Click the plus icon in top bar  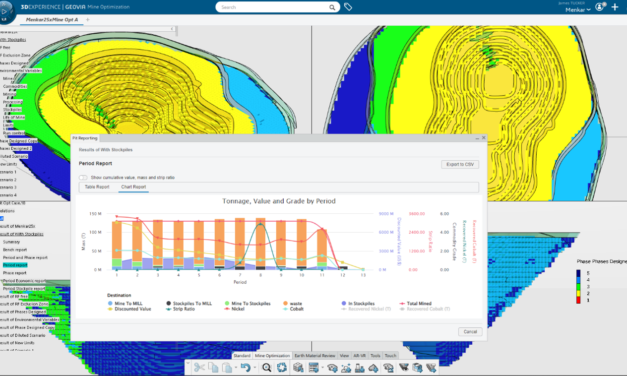click(x=615, y=7)
